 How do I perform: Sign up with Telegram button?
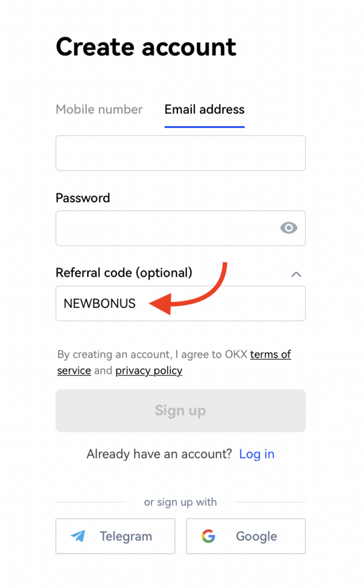(x=115, y=536)
